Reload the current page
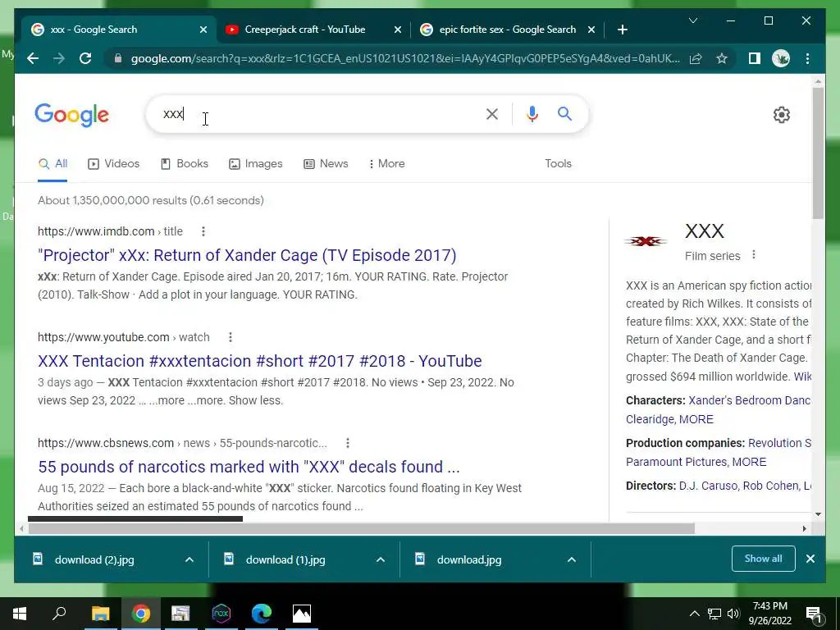The height and width of the screenshot is (630, 840). 85,58
